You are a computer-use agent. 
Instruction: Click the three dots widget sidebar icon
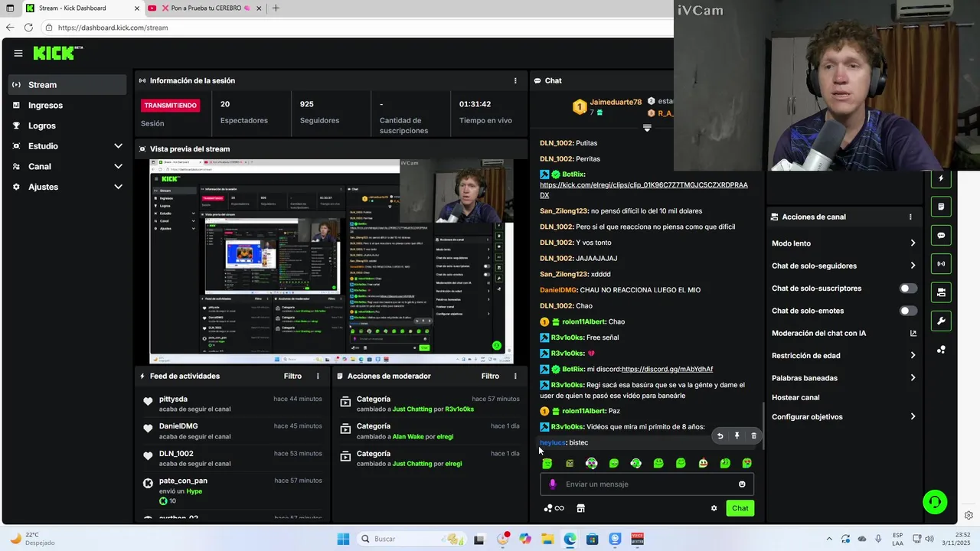coord(941,350)
